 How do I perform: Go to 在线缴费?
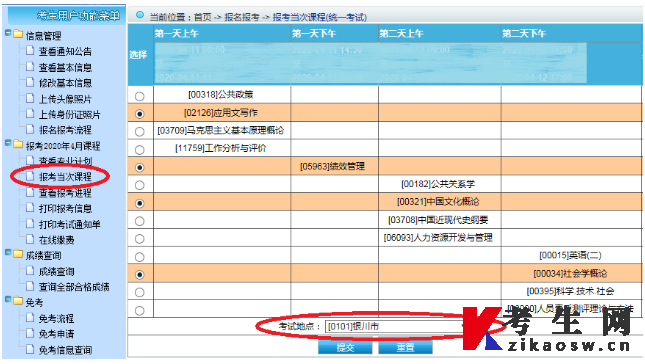(56, 240)
